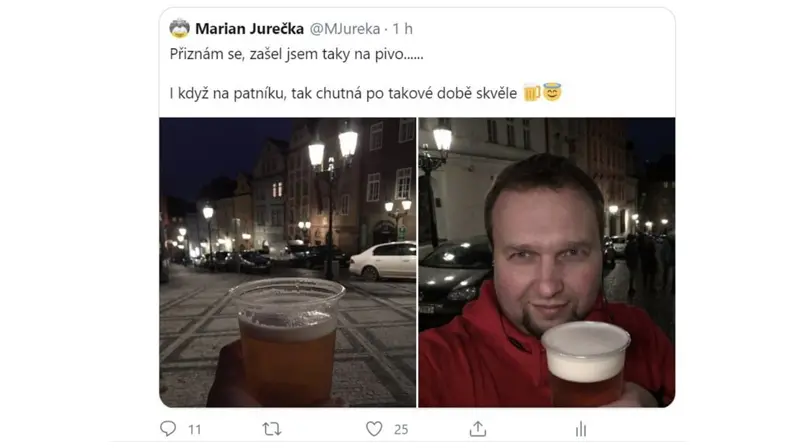The height and width of the screenshot is (448, 798).
Task: Like the tweet with the heart icon
Action: click(x=374, y=429)
